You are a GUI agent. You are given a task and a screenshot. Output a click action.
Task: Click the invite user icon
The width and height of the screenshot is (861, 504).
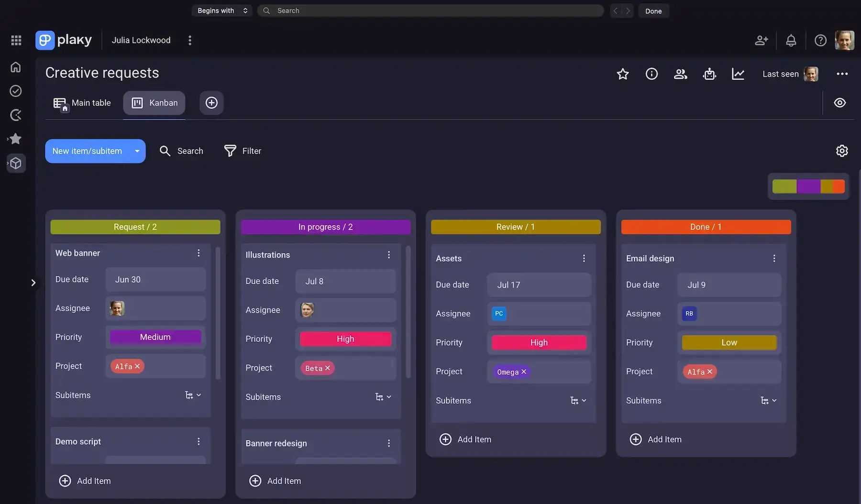762,40
